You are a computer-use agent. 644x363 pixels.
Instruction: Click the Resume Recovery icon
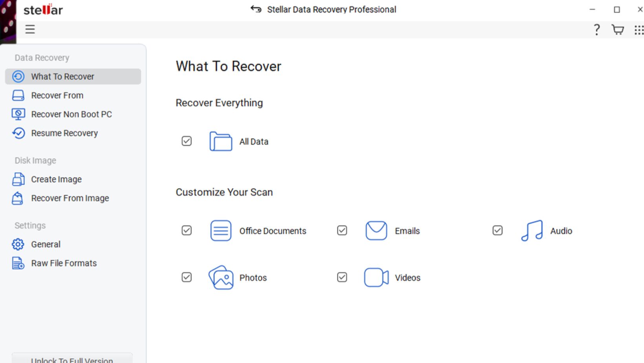pyautogui.click(x=18, y=133)
